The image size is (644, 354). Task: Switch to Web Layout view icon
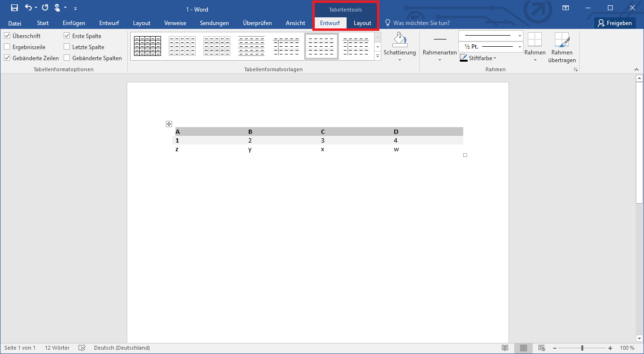tap(541, 348)
